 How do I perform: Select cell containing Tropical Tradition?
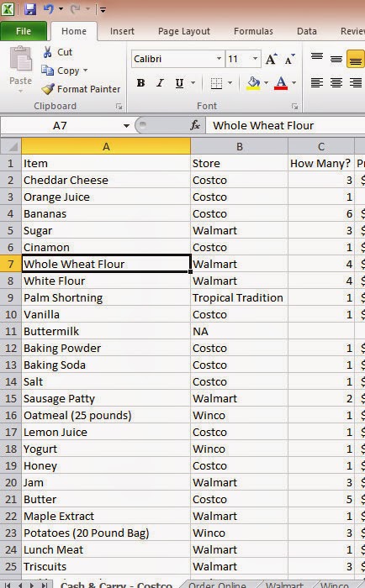coord(239,297)
